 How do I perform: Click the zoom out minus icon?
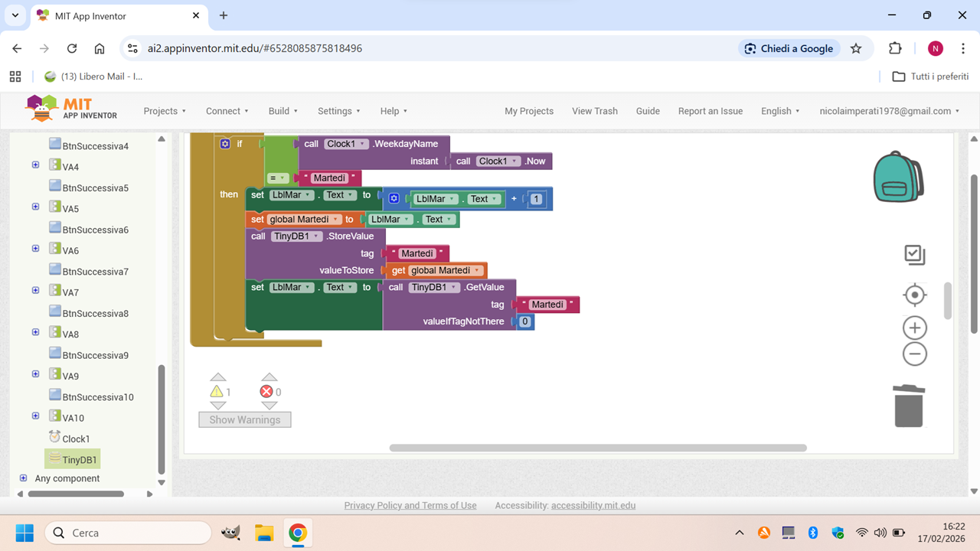[914, 354]
